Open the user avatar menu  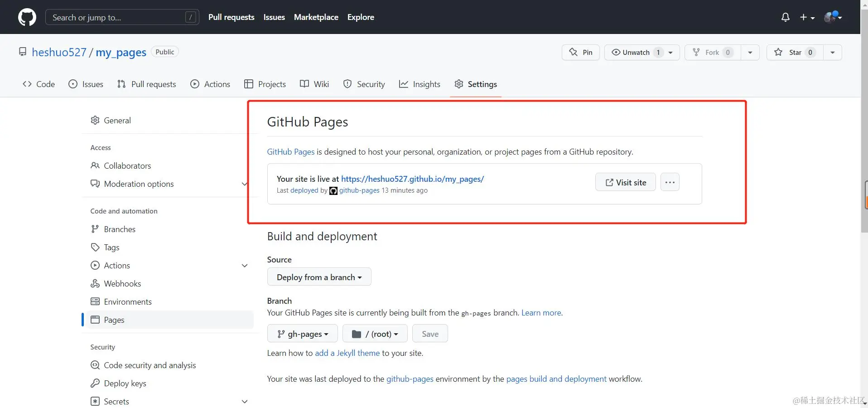(x=833, y=17)
